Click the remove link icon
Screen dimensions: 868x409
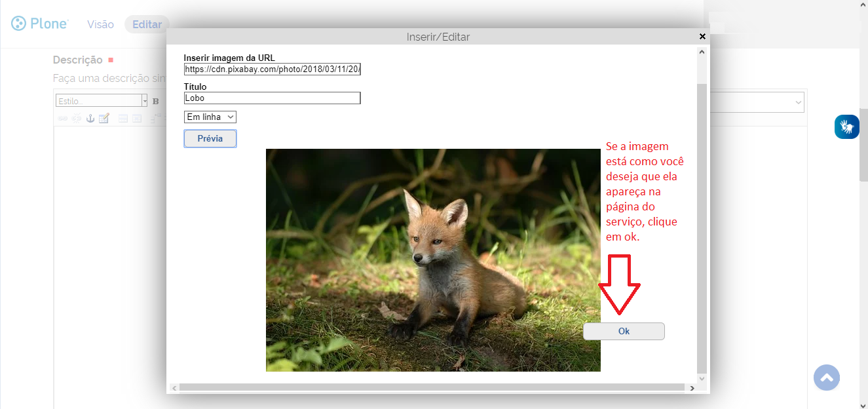click(x=77, y=118)
